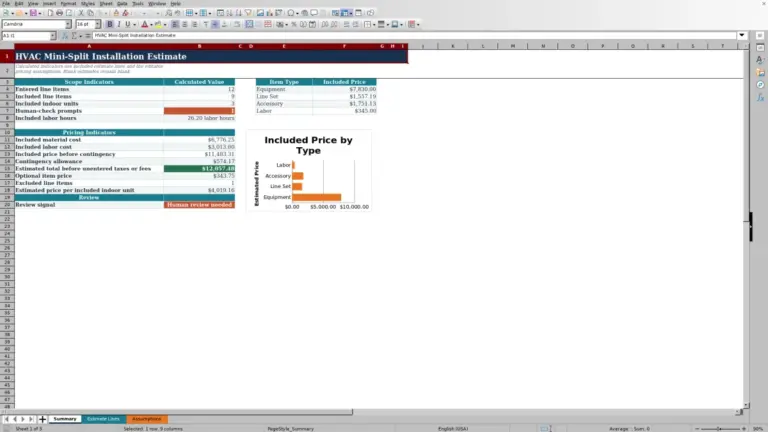
Task: Open the sidebar Styles panel icon
Action: 760,60
